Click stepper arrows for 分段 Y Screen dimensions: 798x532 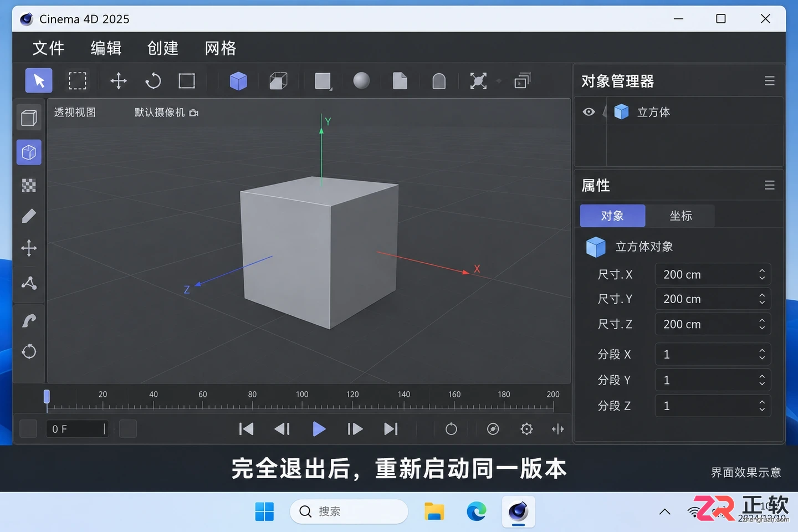tap(762, 380)
